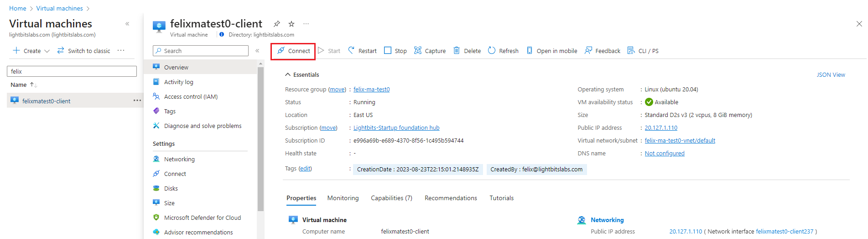Open the Create dropdown

coord(31,51)
